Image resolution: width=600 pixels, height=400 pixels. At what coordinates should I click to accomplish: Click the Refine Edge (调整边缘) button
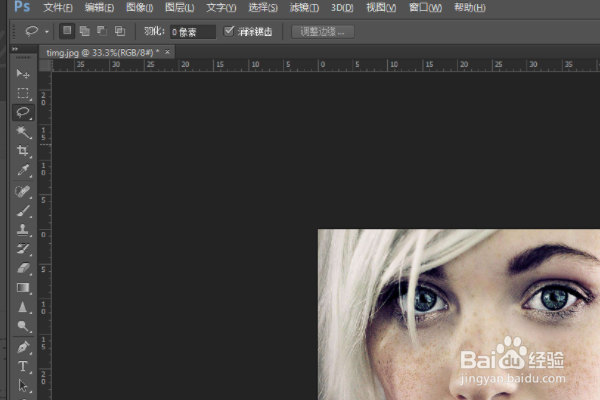tap(323, 32)
